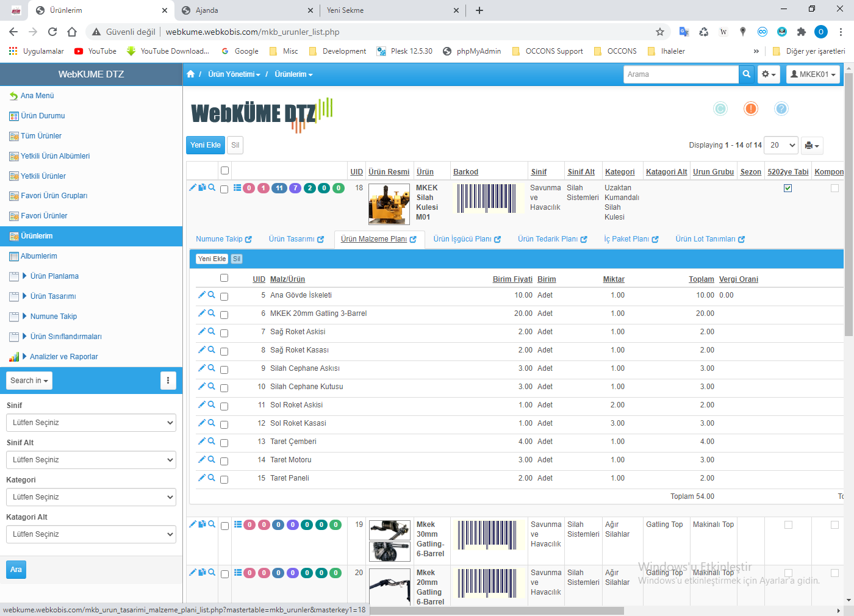Click the home icon in breadcrumb bar
Viewport: 854px width, 616px height.
coord(190,74)
